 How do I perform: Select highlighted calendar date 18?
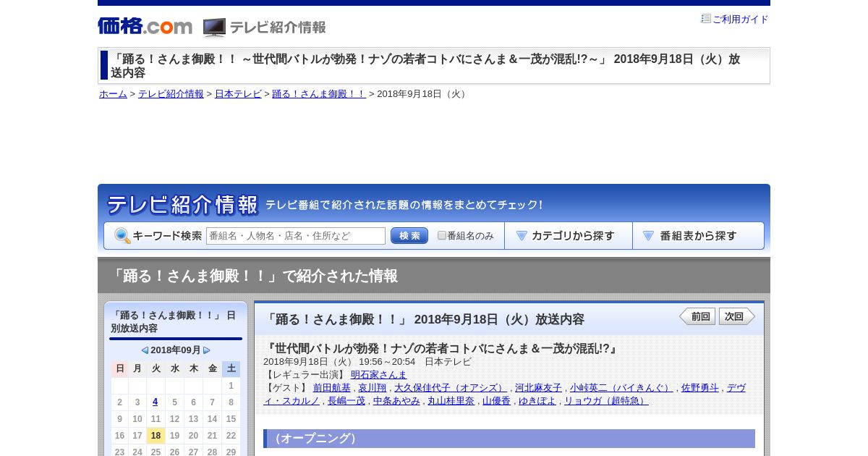point(156,436)
